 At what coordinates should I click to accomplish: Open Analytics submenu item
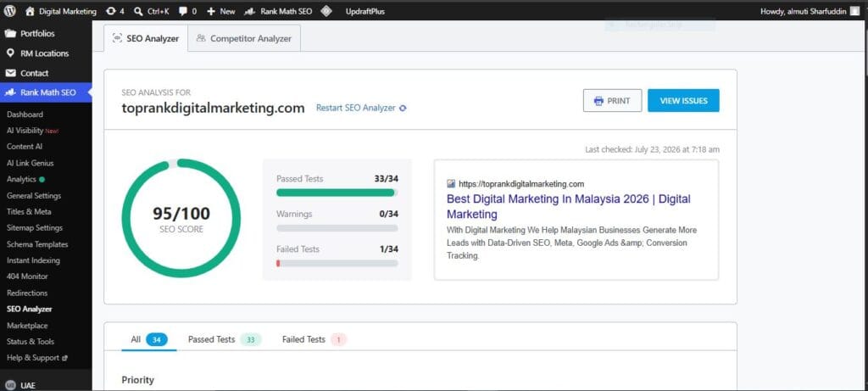[21, 180]
